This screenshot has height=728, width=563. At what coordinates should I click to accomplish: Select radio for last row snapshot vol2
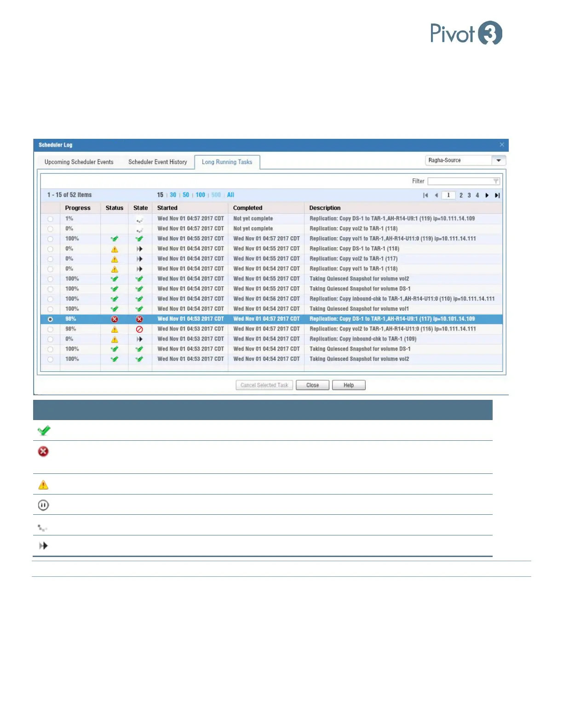pos(50,359)
